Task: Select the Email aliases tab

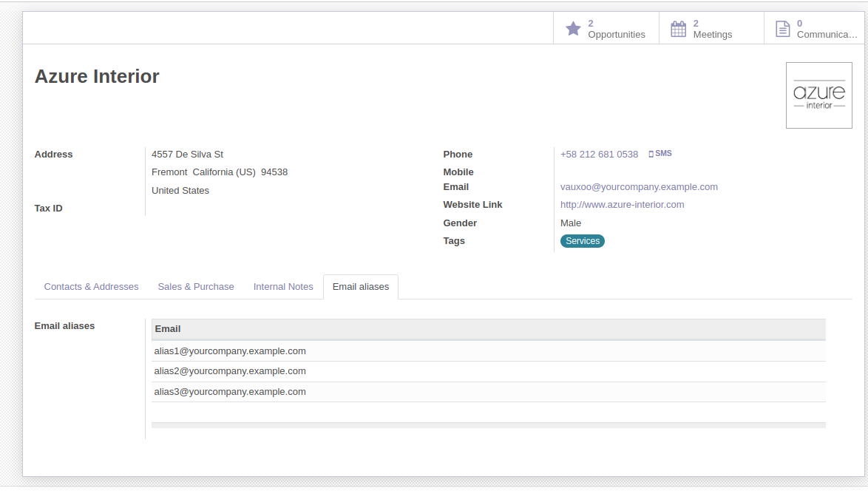Action: [361, 287]
